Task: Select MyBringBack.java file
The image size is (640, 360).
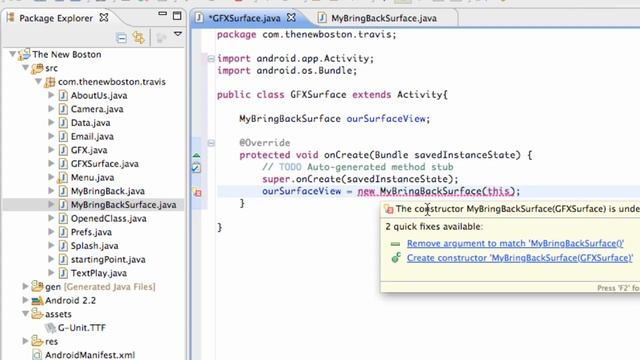Action: point(107,191)
